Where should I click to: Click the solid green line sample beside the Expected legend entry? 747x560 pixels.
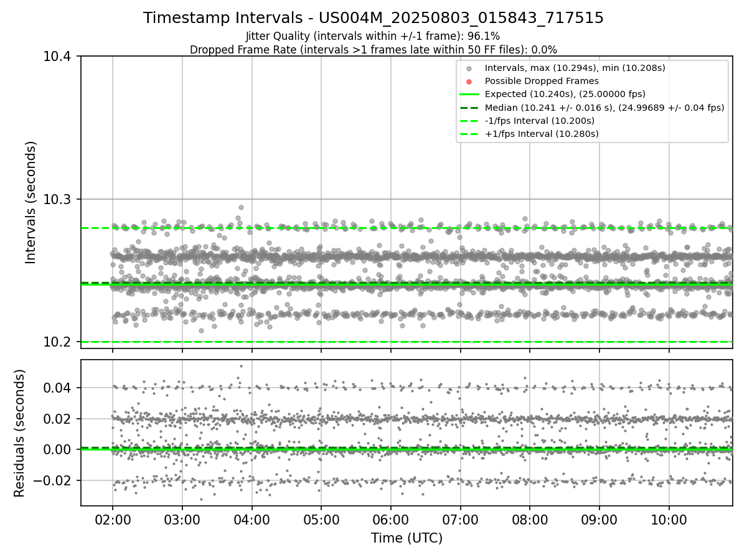[x=469, y=95]
